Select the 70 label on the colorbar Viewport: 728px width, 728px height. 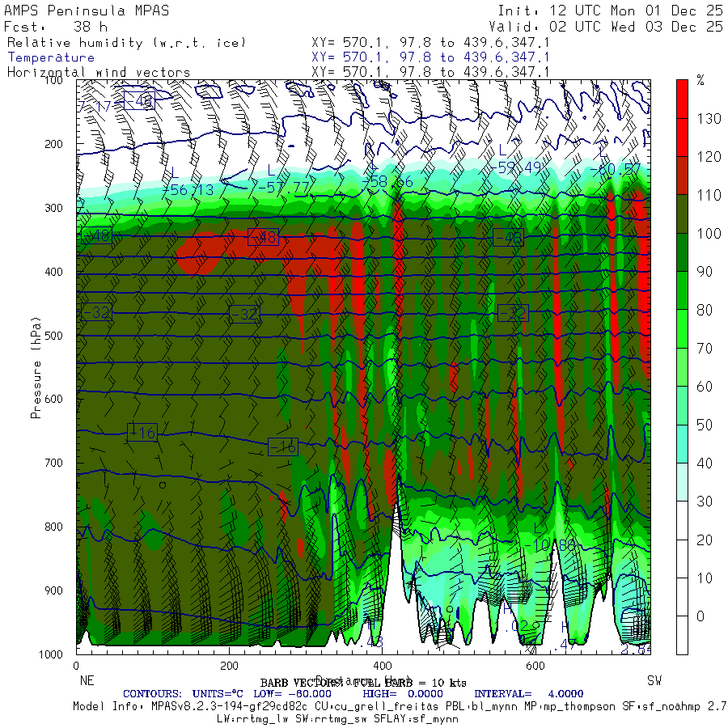(x=705, y=348)
